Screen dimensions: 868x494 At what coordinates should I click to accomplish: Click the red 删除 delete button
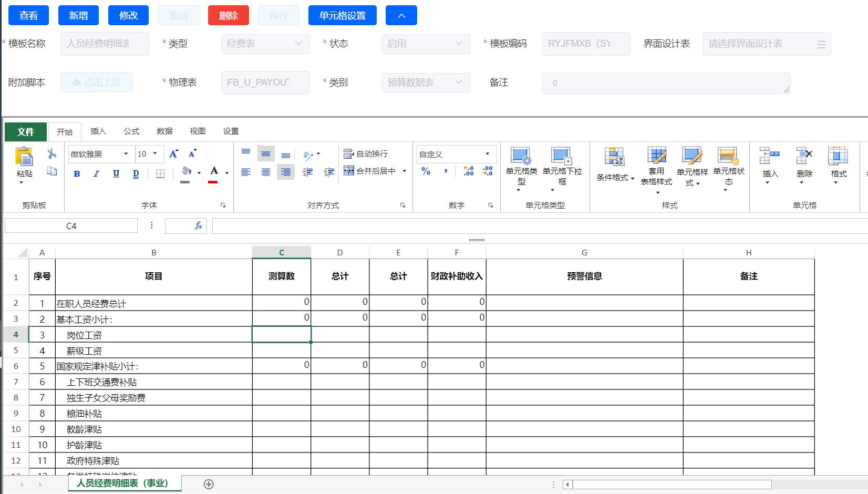tap(228, 15)
